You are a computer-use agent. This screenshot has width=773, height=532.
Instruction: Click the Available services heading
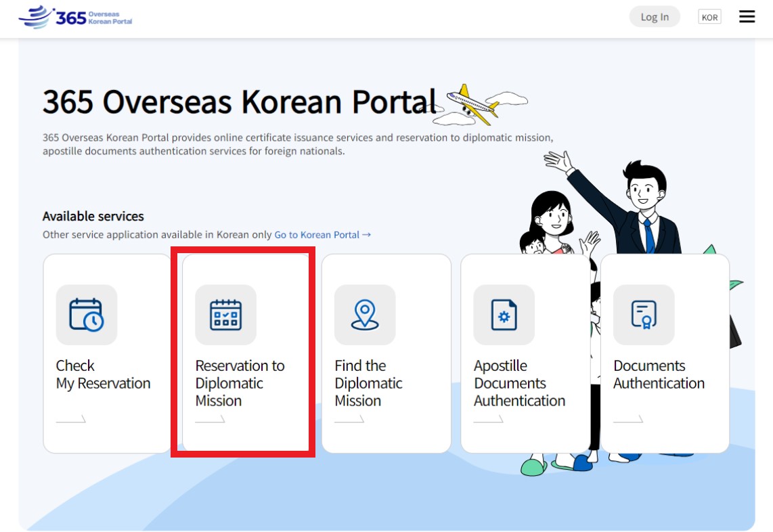click(93, 217)
